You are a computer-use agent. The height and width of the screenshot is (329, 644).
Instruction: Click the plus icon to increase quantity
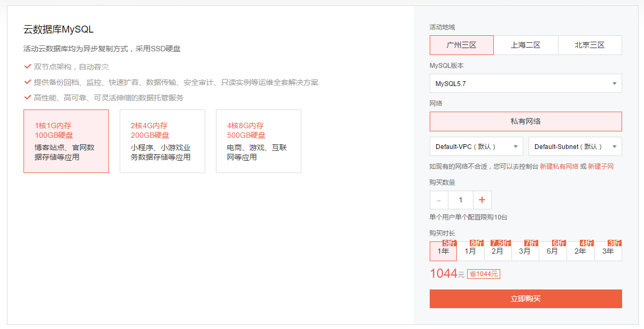click(x=482, y=200)
